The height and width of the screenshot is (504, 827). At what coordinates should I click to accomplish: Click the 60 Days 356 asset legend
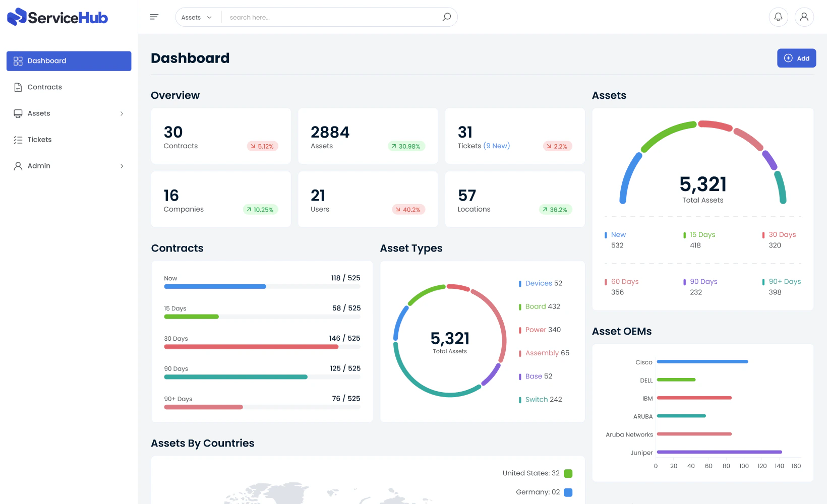coord(622,287)
